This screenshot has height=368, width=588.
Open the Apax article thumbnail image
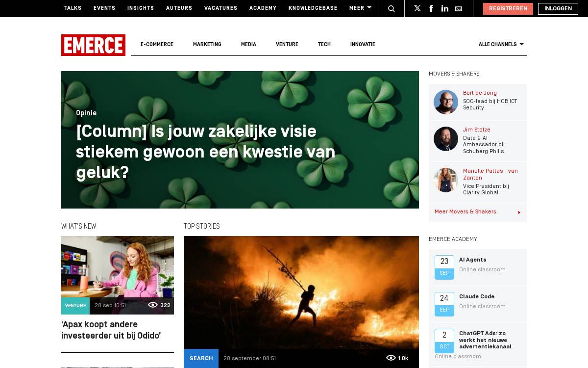(118, 275)
